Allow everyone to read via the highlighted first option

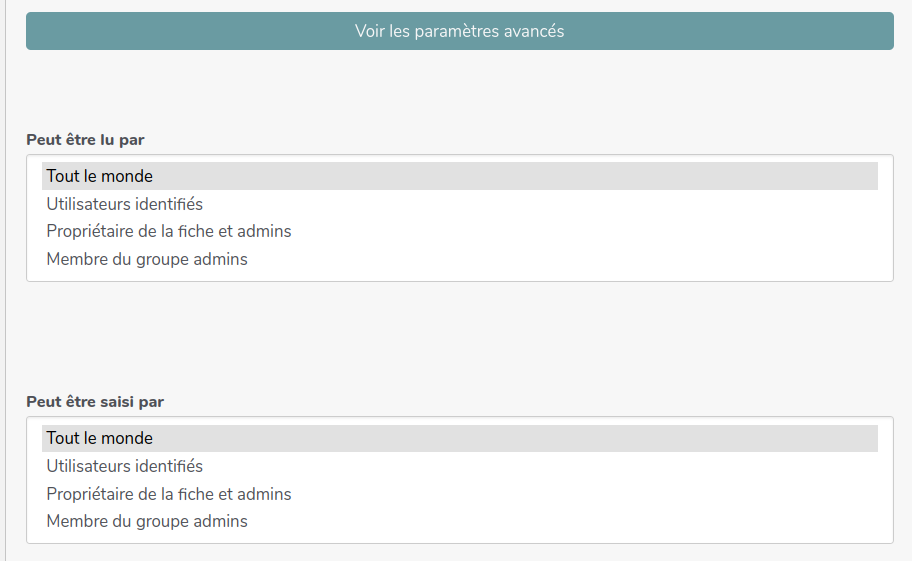pyautogui.click(x=100, y=176)
